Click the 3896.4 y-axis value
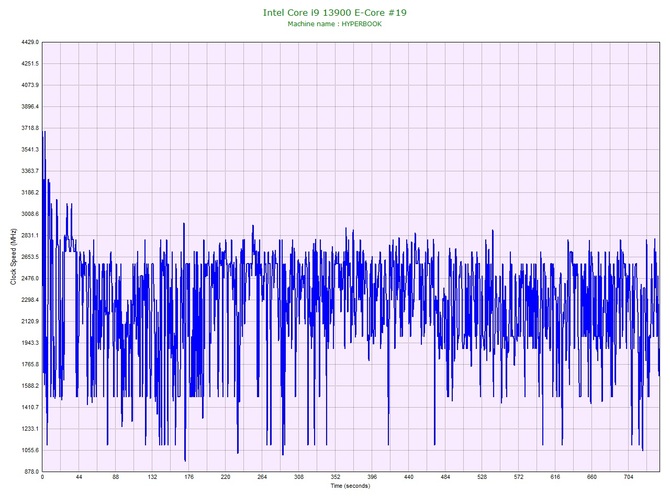This screenshot has width=670, height=503. (30, 106)
